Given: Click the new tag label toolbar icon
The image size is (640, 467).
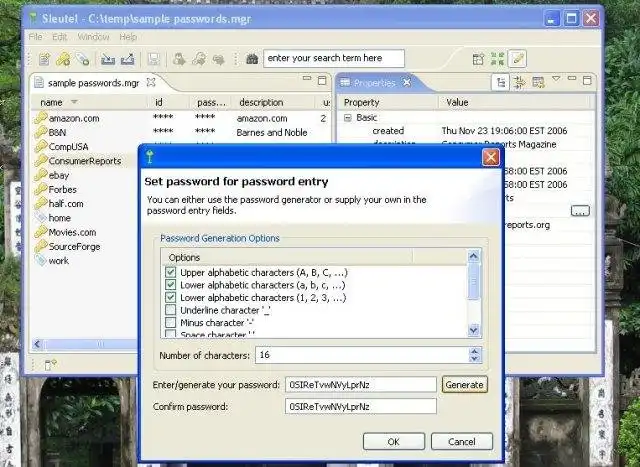Looking at the screenshot, I should (x=83, y=59).
